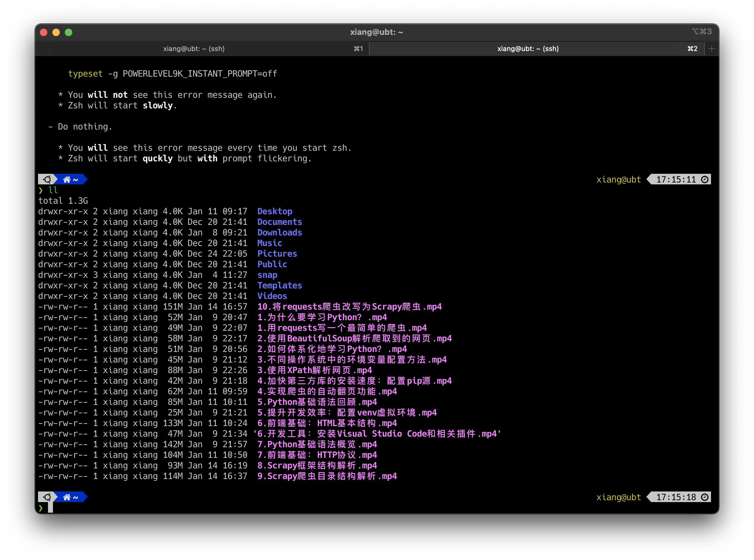Switch to the second ssh tab
The image size is (754, 560).
click(x=536, y=49)
